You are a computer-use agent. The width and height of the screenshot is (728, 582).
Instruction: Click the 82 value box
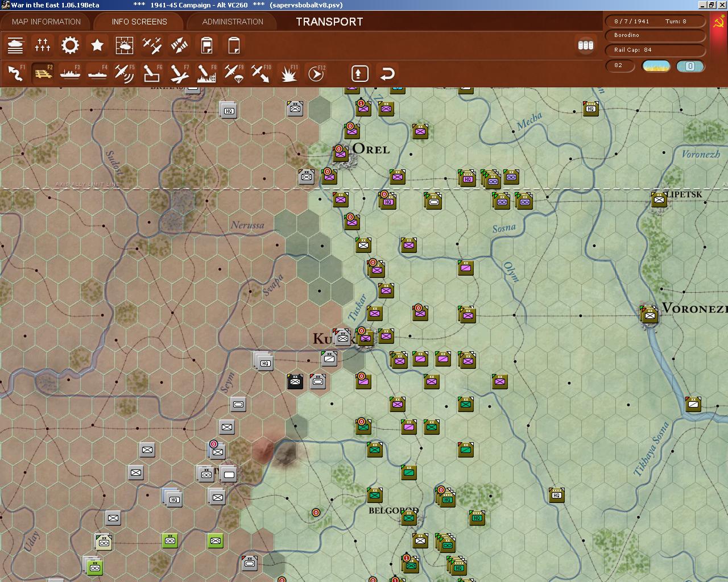(x=621, y=66)
